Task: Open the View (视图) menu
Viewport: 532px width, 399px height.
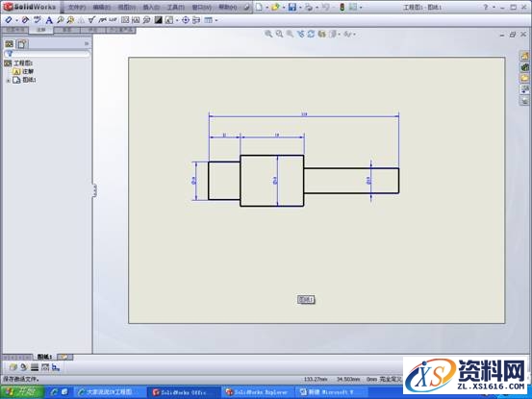Action: click(x=127, y=7)
